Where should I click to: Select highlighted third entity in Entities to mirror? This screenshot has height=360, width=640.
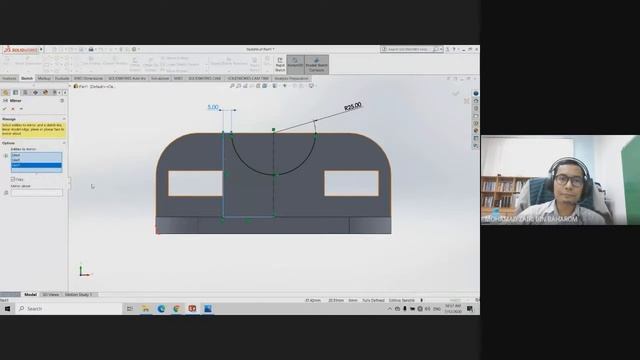36,165
